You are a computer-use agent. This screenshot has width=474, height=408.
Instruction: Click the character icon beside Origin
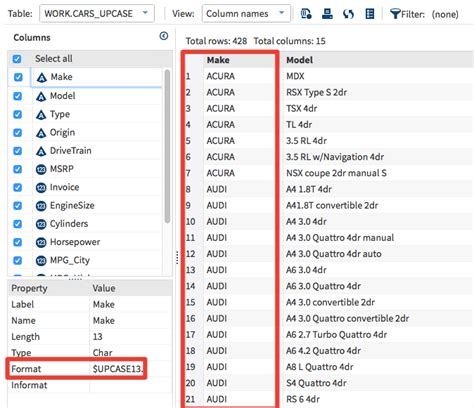pyautogui.click(x=41, y=133)
